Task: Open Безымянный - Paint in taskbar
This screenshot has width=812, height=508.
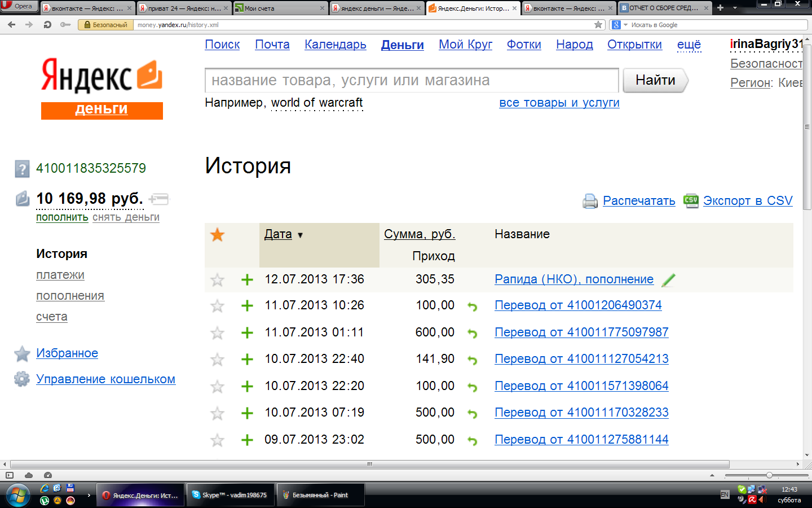Action: pyautogui.click(x=321, y=495)
